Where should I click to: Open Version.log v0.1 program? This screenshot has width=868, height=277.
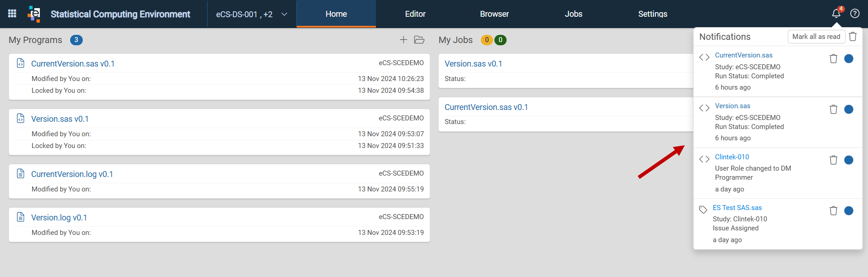coord(59,218)
